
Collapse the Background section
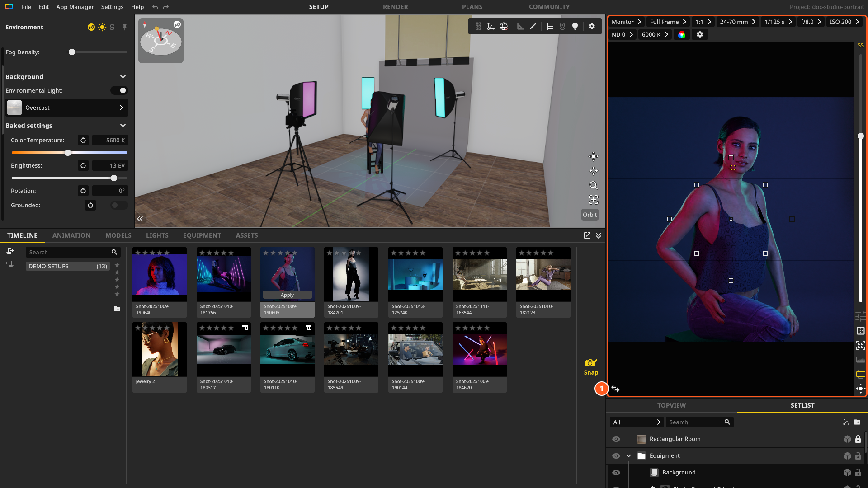[123, 77]
